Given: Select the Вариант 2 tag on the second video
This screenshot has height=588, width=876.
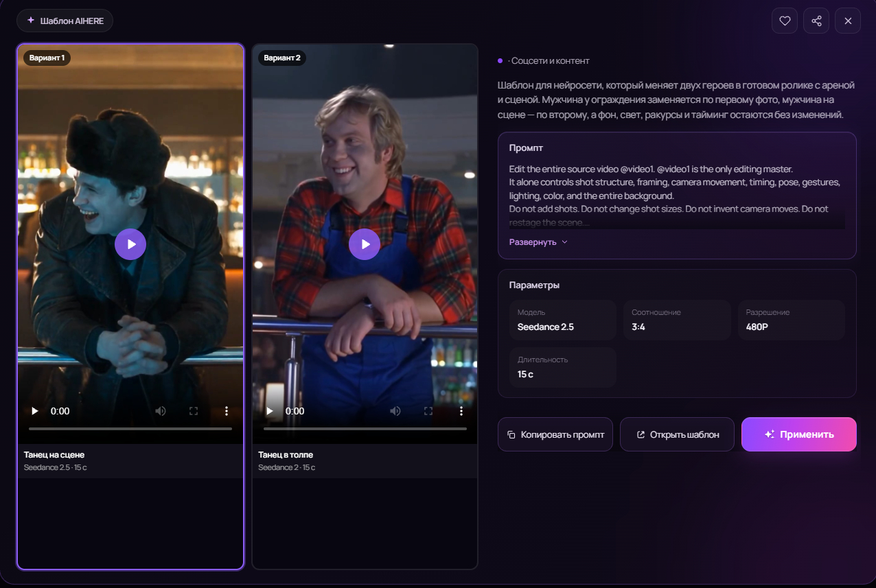Looking at the screenshot, I should pos(282,58).
